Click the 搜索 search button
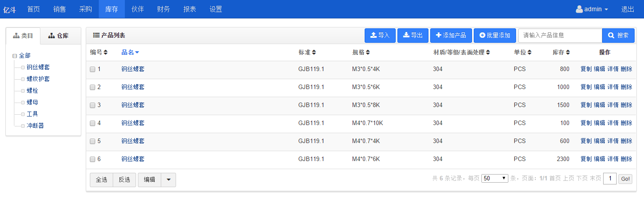644x202 pixels. [x=618, y=36]
